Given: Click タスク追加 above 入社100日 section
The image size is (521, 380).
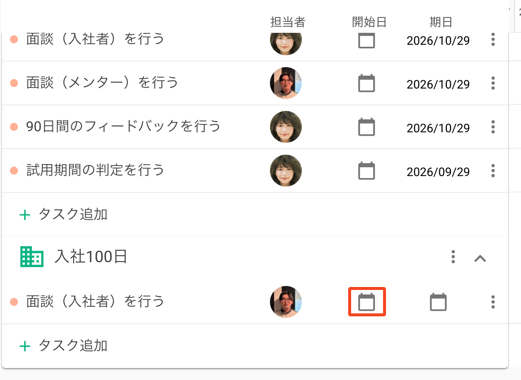Looking at the screenshot, I should tap(63, 214).
